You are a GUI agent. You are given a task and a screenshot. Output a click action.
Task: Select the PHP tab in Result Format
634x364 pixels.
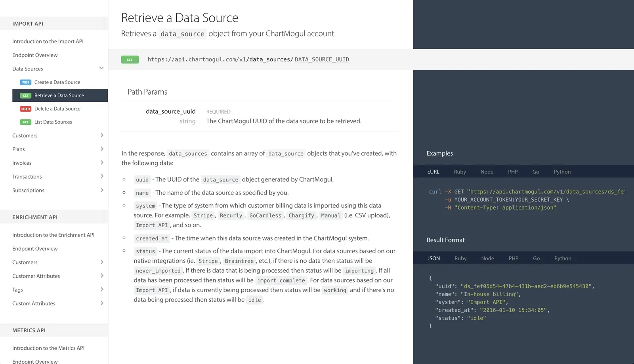(514, 259)
